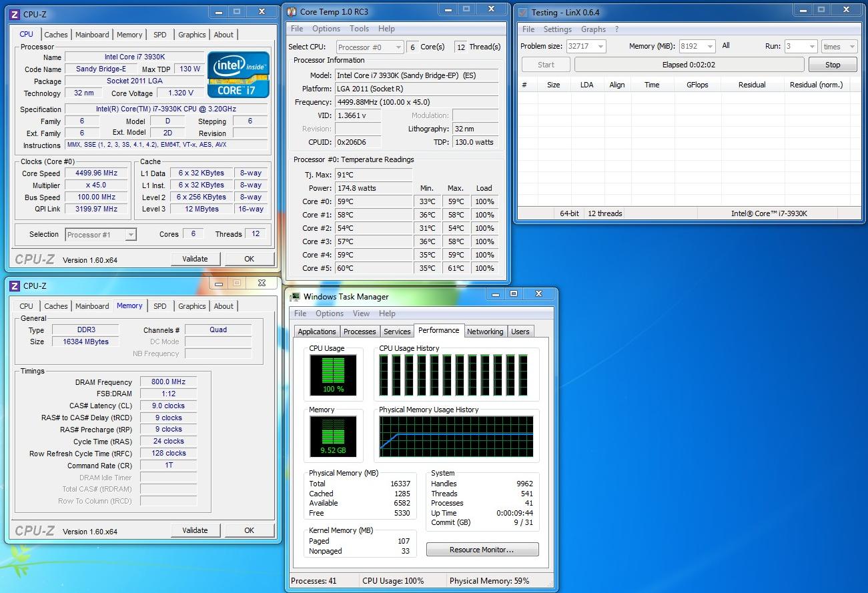Click the Intel Core i7 logo badge

(238, 75)
